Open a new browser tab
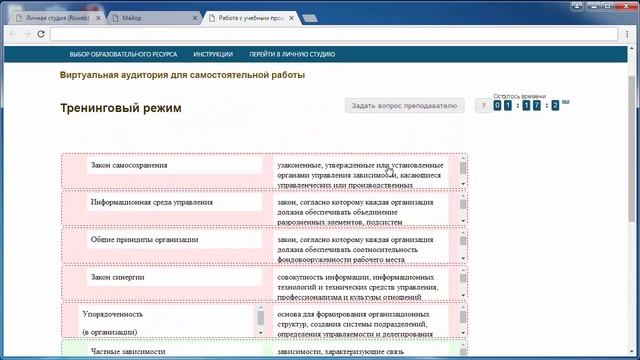The width and height of the screenshot is (640, 360). coord(310,18)
